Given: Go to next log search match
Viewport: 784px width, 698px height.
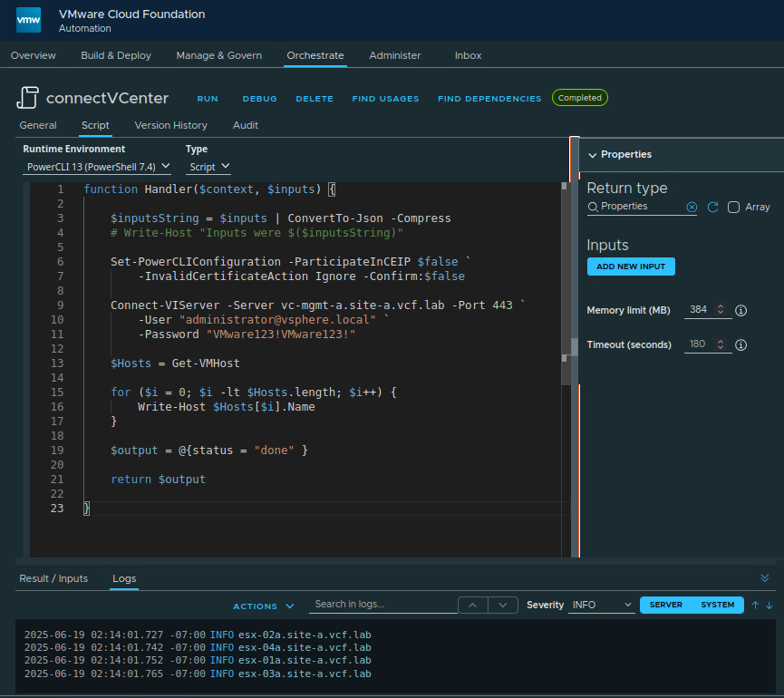Looking at the screenshot, I should pos(503,605).
